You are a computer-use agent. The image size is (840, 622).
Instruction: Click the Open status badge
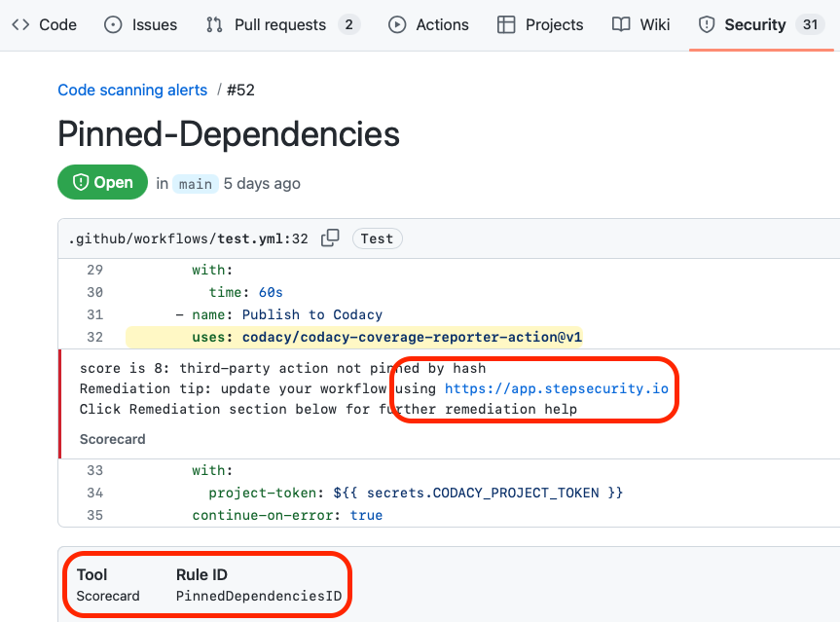click(102, 182)
